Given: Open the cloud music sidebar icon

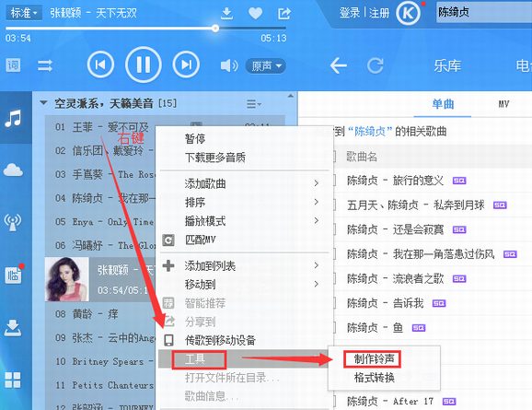Looking at the screenshot, I should (13, 170).
